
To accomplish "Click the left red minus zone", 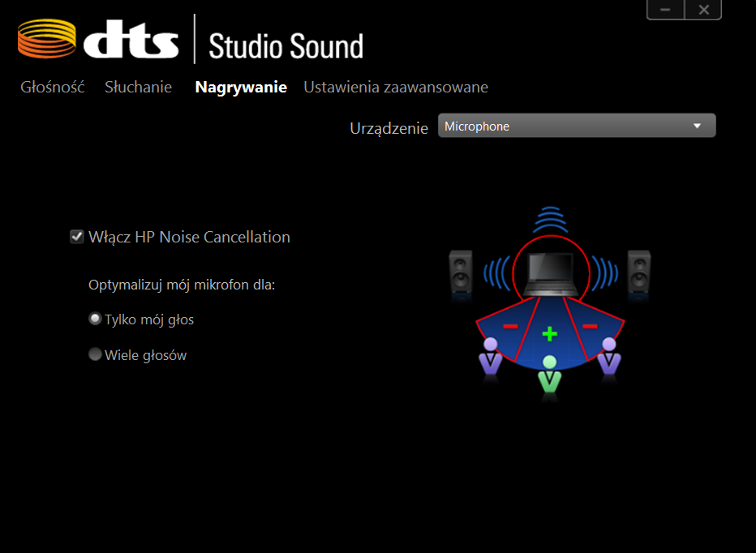I will click(510, 327).
